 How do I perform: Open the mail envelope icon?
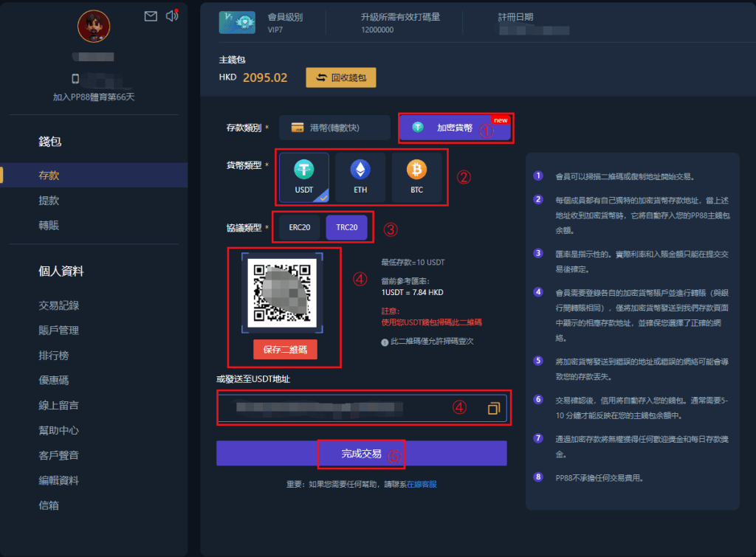(151, 16)
